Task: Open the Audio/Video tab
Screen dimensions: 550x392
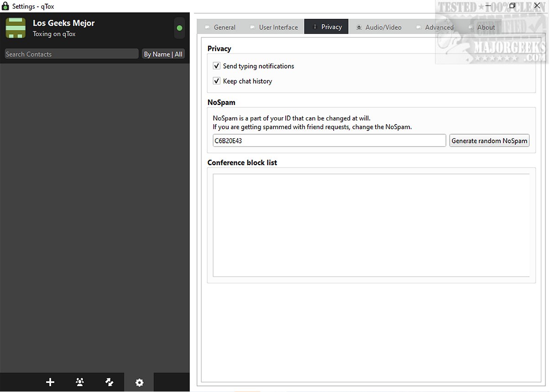Action: (x=379, y=27)
